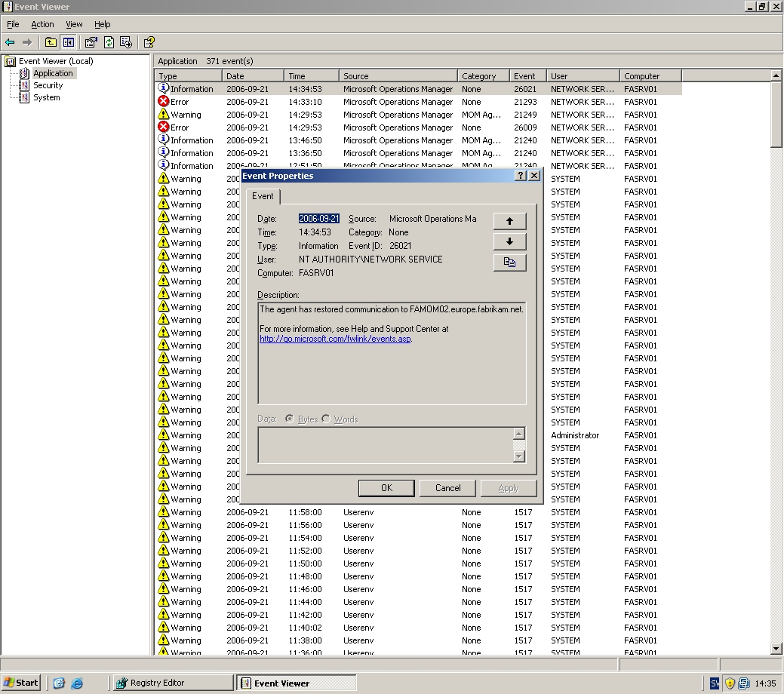Click the Back arrow in the toolbar

tap(10, 42)
